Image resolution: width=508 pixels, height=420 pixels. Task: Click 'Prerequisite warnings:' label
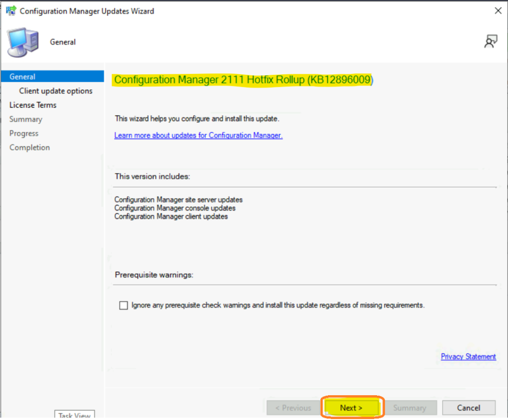[x=154, y=275]
